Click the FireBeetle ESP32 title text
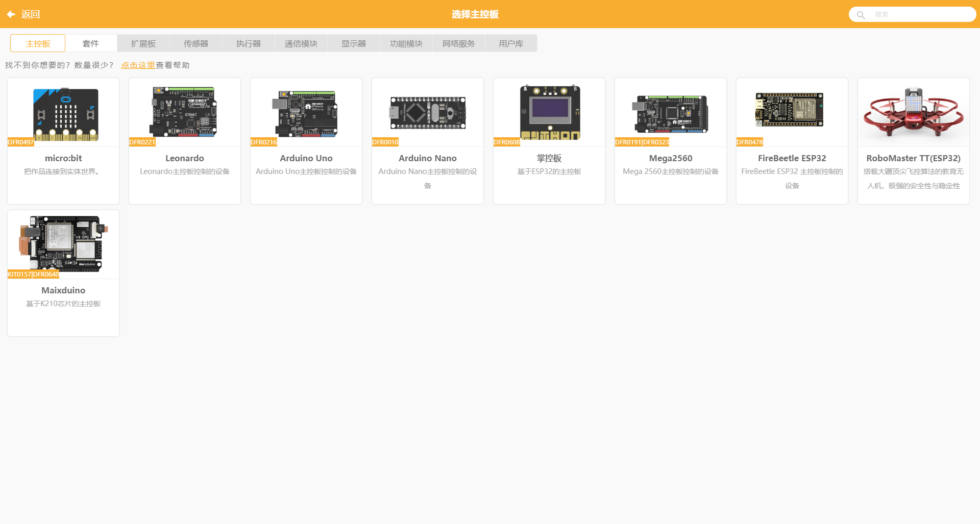Screen dimensions: 980x524 pyautogui.click(x=792, y=158)
